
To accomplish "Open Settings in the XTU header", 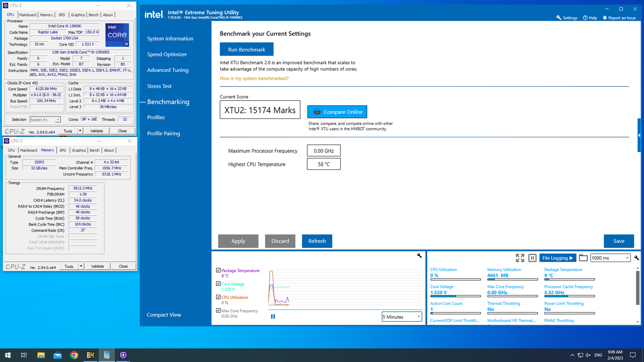I will click(x=567, y=18).
